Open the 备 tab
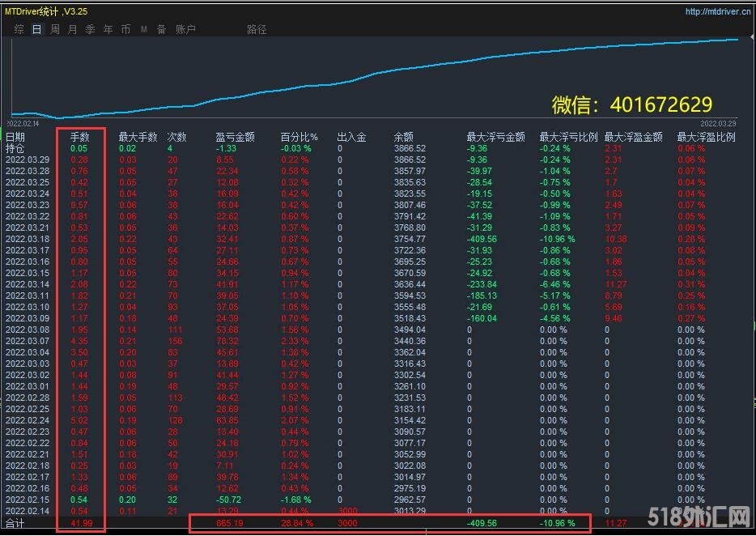Viewport: 756px width, 536px height. click(161, 29)
